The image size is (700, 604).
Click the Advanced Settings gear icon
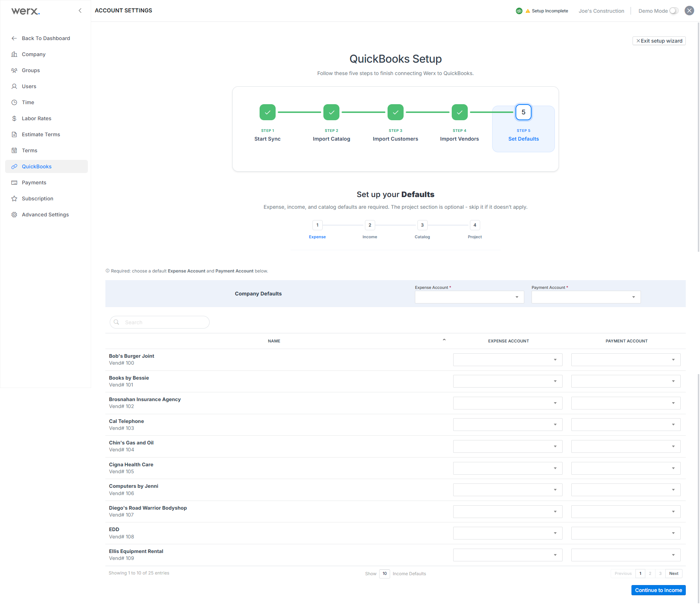click(14, 215)
